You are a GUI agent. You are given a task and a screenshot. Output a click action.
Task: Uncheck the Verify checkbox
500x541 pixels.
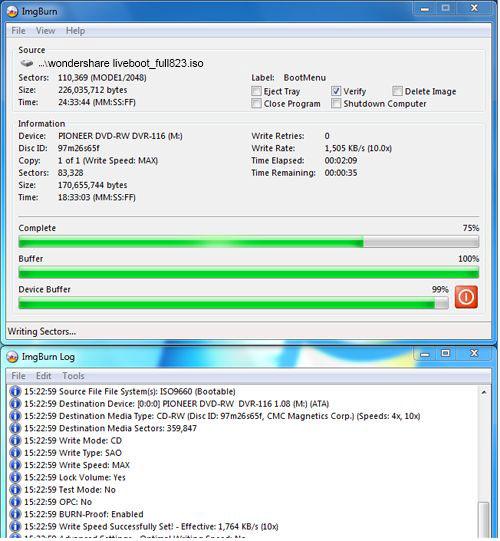pyautogui.click(x=336, y=91)
